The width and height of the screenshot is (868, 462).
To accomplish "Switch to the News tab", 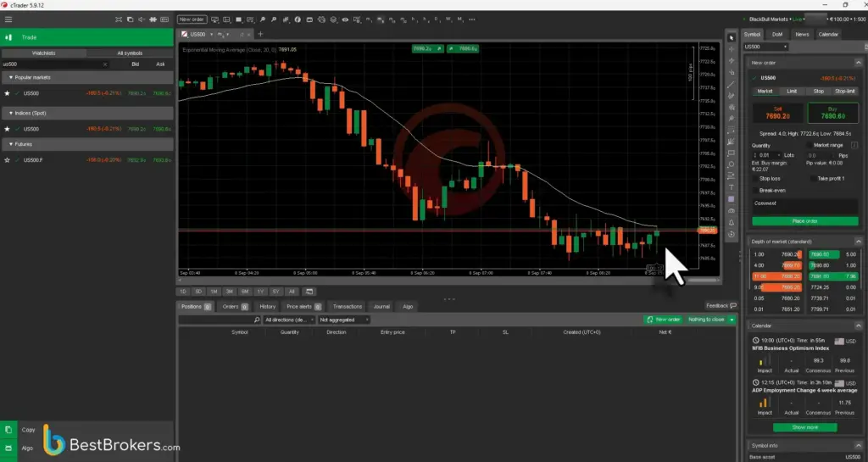I will click(x=802, y=34).
